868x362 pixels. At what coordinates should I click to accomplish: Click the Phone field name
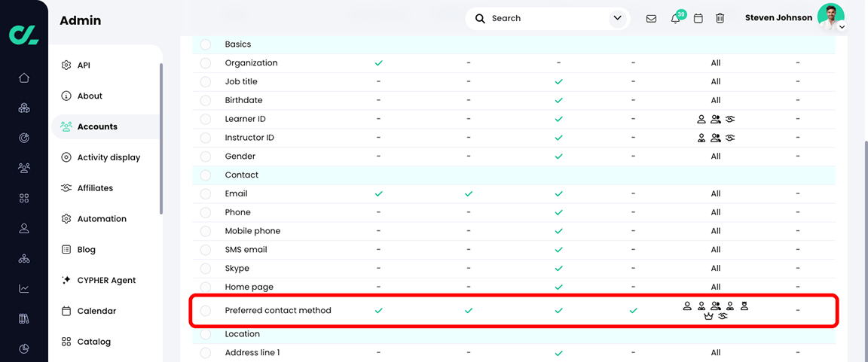pos(237,212)
